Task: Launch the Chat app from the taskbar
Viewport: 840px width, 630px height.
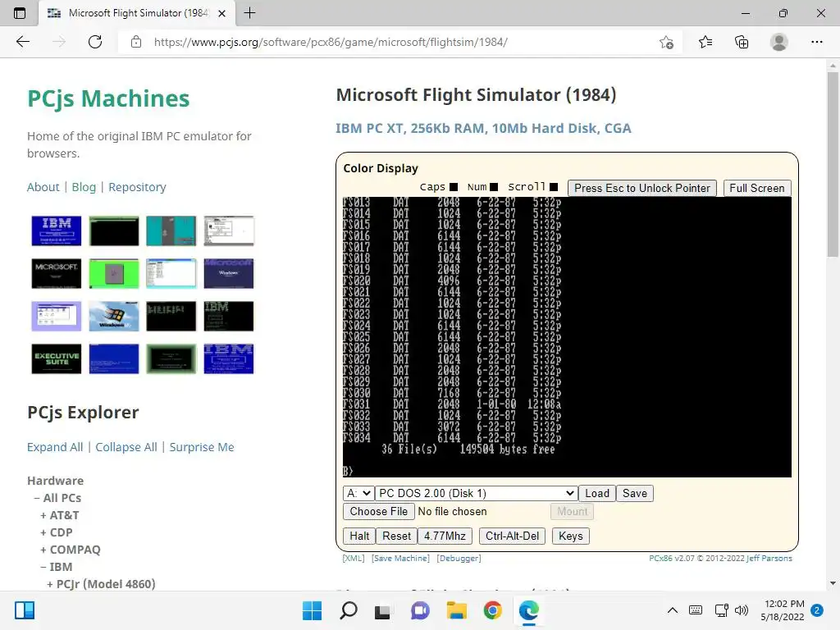Action: click(420, 610)
